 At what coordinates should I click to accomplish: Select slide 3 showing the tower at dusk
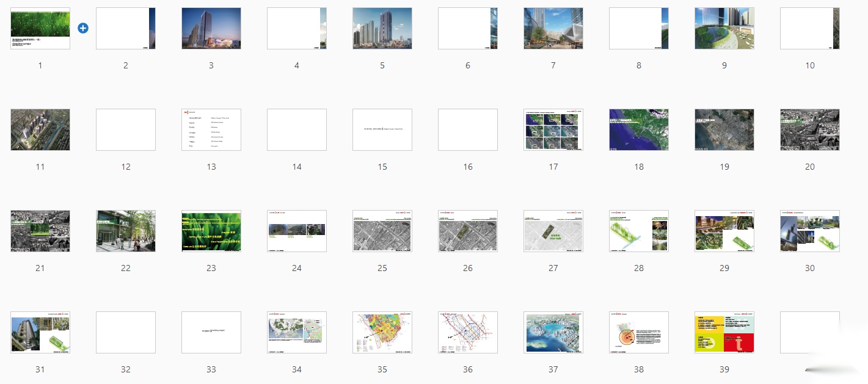pos(211,28)
